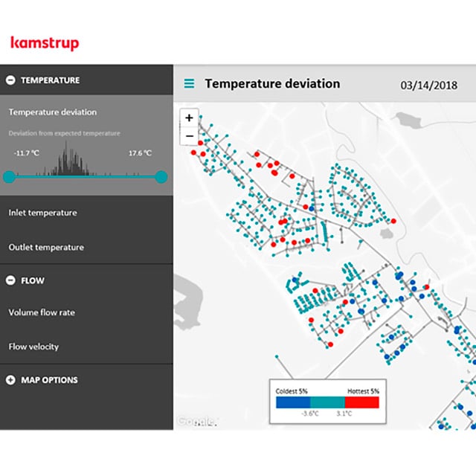
Task: Select Temperature deviation menu item
Action: [x=52, y=112]
